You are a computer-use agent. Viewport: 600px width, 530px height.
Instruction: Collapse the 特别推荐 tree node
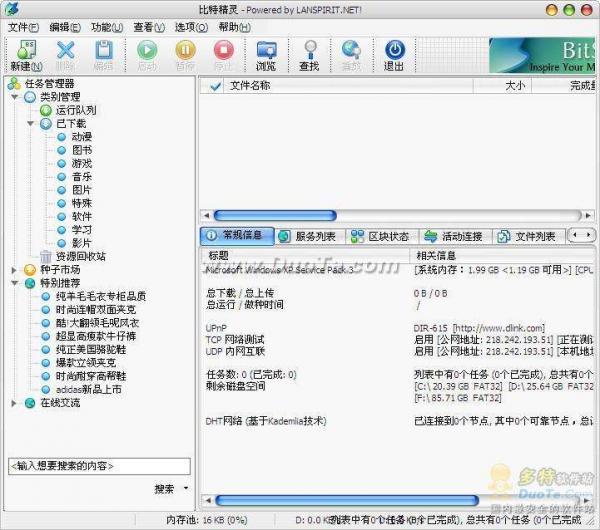[15, 283]
